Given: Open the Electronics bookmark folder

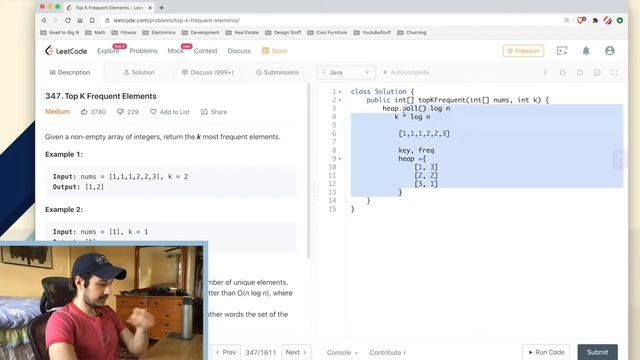Looking at the screenshot, I should pyautogui.click(x=159, y=32).
